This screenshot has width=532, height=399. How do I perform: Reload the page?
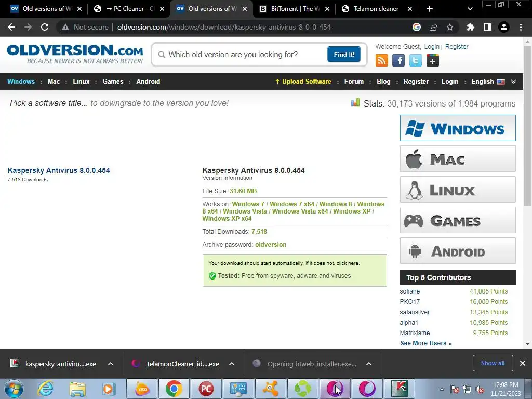coord(45,27)
